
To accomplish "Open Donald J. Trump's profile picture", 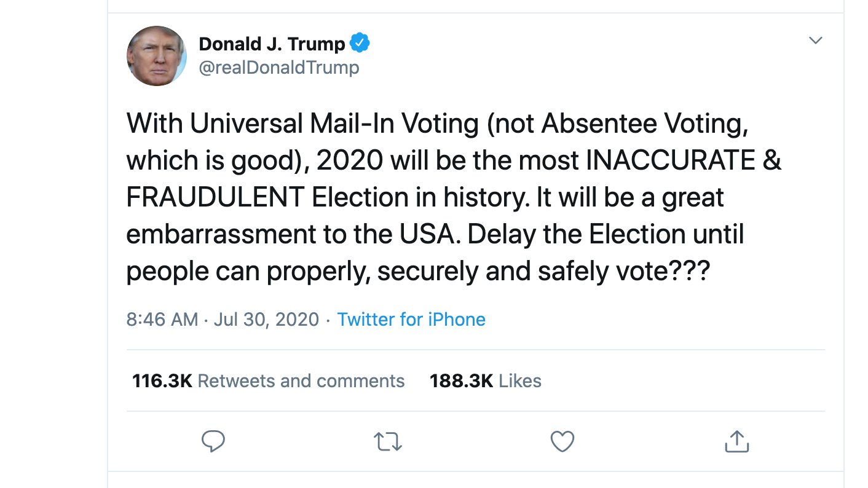I will click(x=157, y=56).
